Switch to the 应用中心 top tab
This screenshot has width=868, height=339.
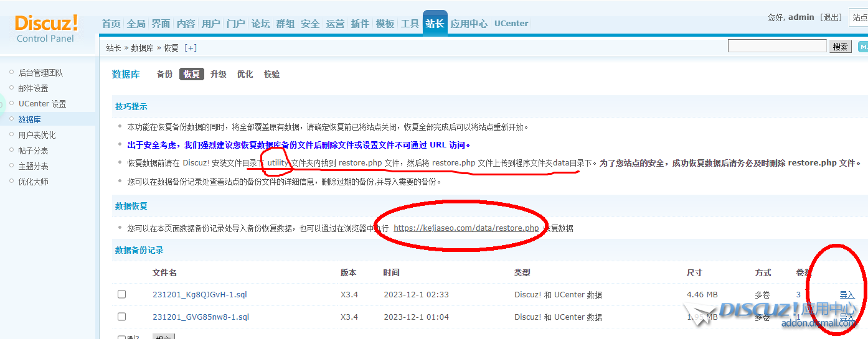click(x=469, y=24)
